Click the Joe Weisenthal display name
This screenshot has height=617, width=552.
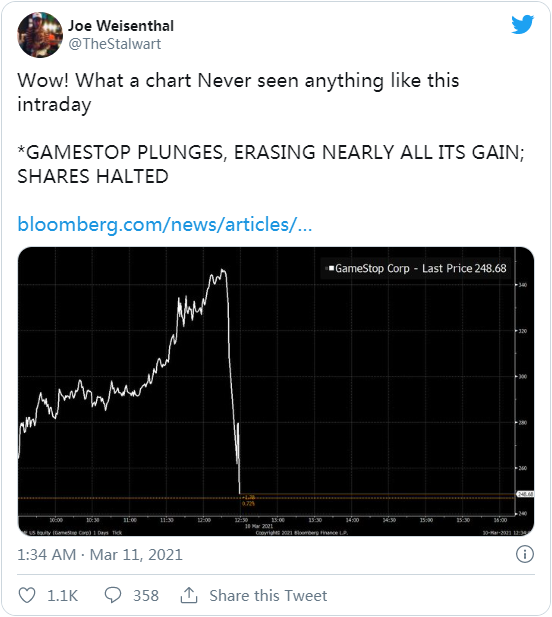tap(121, 26)
